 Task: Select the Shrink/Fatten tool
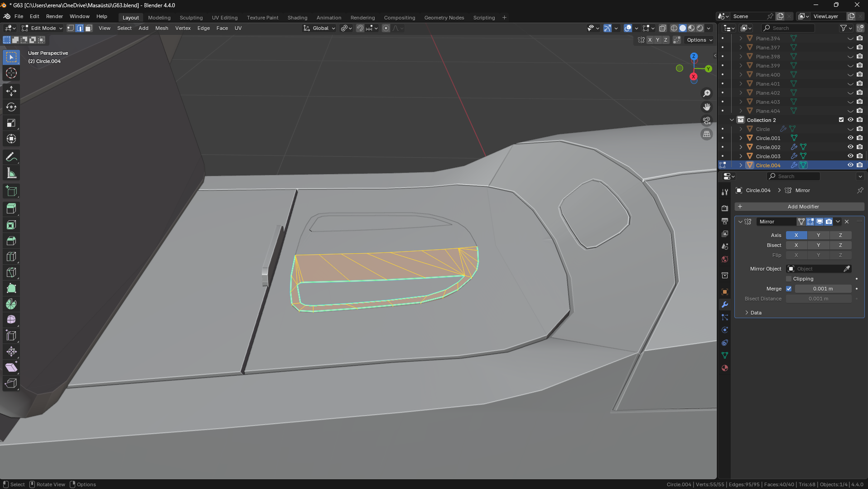11,352
